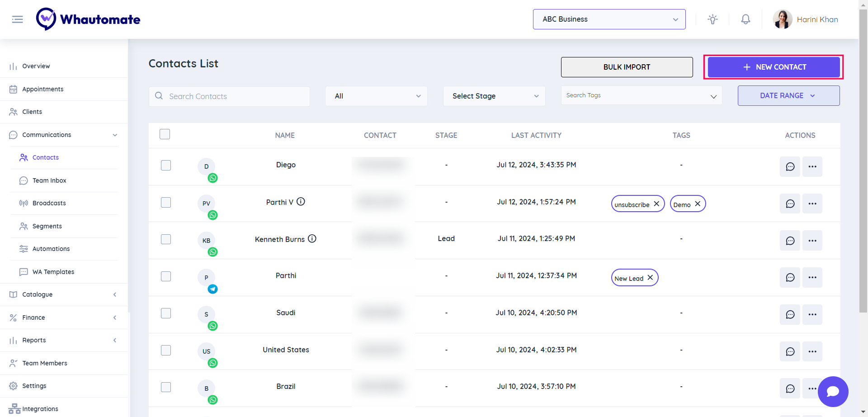This screenshot has height=417, width=868.
Task: Select the Saudi contact checkbox
Action: tap(166, 313)
